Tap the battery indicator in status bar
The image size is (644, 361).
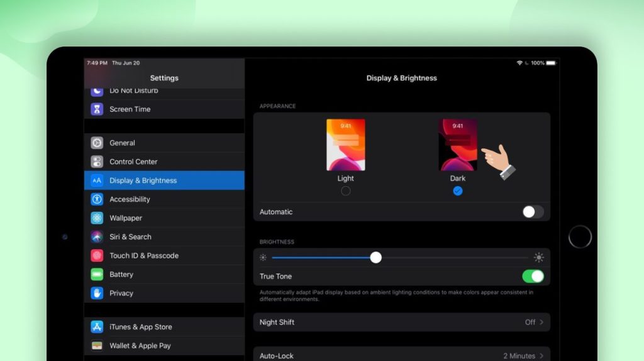tap(551, 63)
